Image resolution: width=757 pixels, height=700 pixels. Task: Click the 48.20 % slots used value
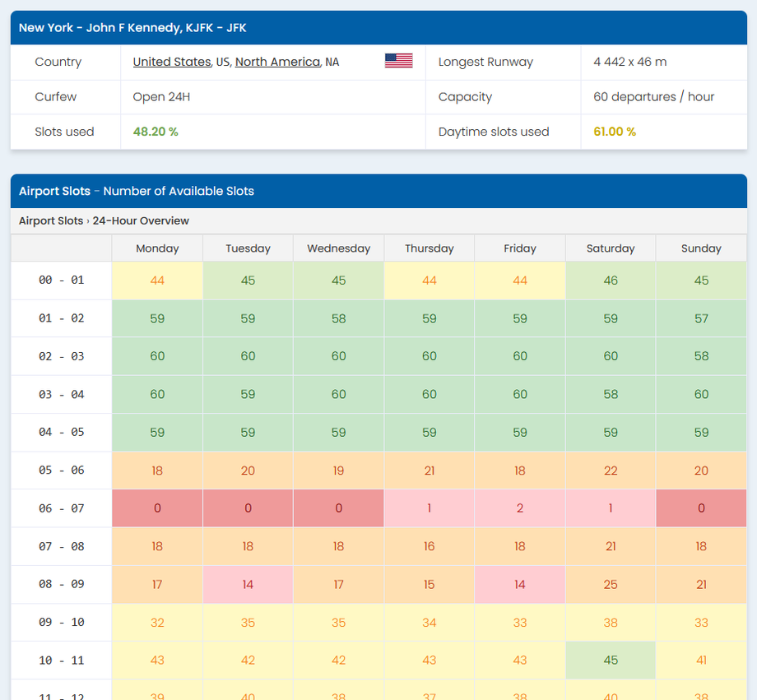pos(156,132)
